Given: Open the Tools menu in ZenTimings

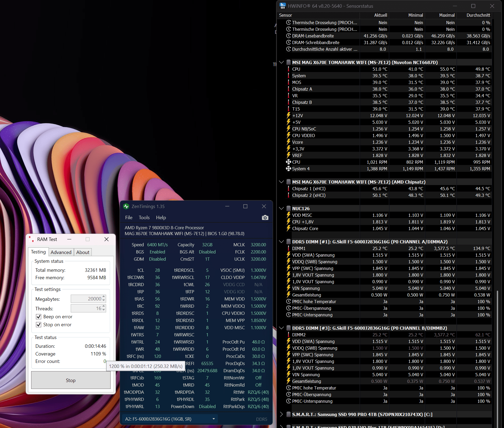Looking at the screenshot, I should 144,218.
